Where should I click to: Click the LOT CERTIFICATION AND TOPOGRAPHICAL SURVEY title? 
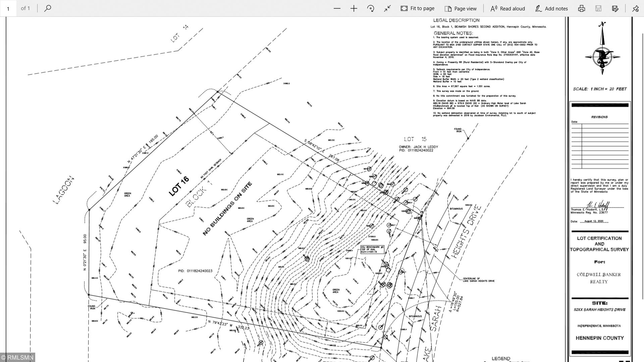click(x=599, y=244)
